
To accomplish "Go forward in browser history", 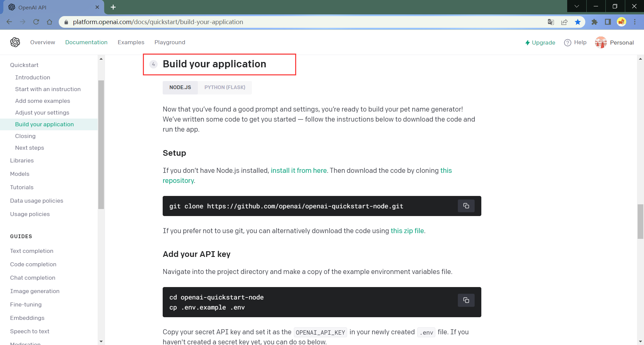I will click(x=23, y=22).
